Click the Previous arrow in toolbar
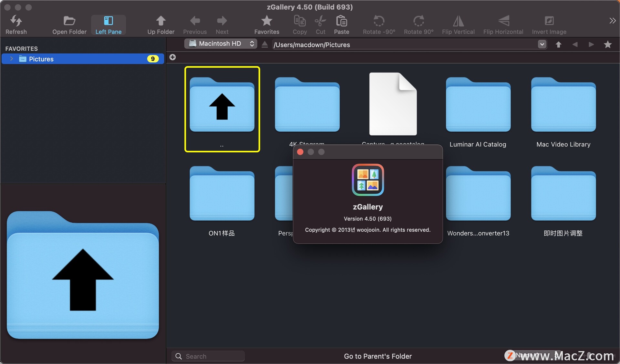 coord(195,25)
